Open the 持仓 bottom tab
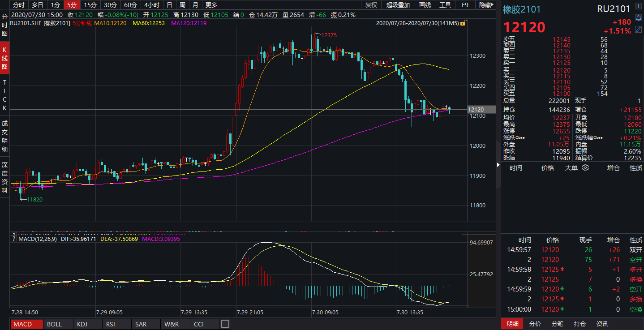644x330 pixels. (580, 324)
